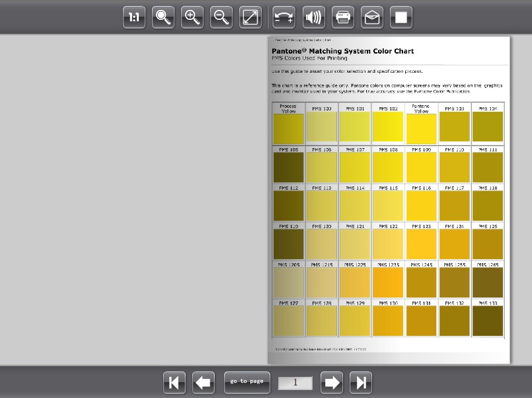Select the PMS 118 swatch
Viewport: 532px width, 398px height.
(x=488, y=206)
